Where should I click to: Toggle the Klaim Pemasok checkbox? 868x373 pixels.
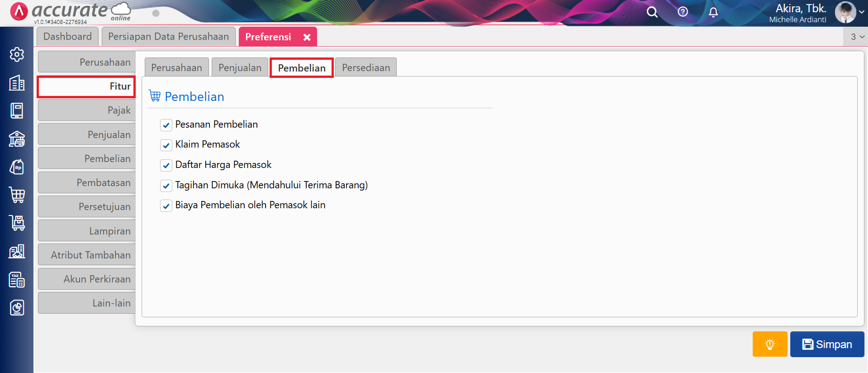(166, 145)
